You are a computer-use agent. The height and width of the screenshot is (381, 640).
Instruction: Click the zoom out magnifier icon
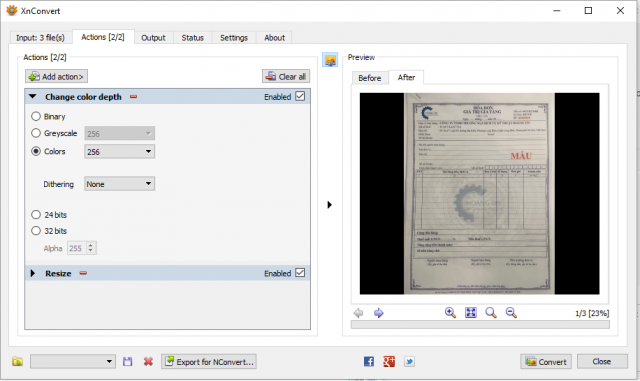(x=511, y=313)
